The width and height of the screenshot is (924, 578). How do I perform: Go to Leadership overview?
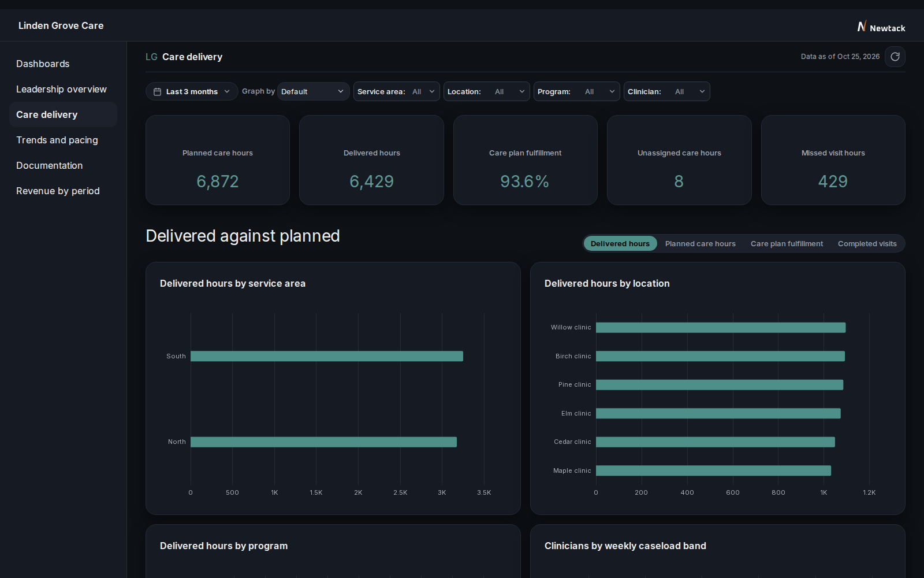pos(64,89)
